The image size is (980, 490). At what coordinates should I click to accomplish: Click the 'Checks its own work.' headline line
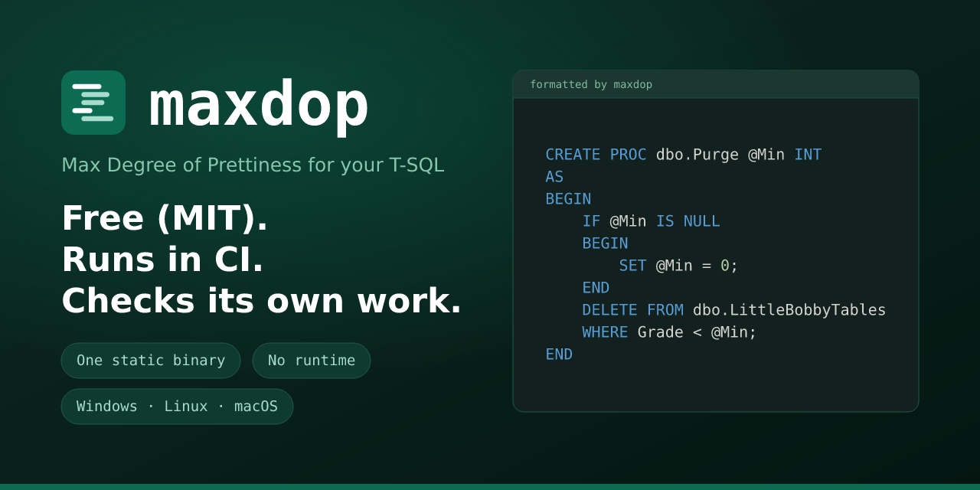click(x=261, y=301)
